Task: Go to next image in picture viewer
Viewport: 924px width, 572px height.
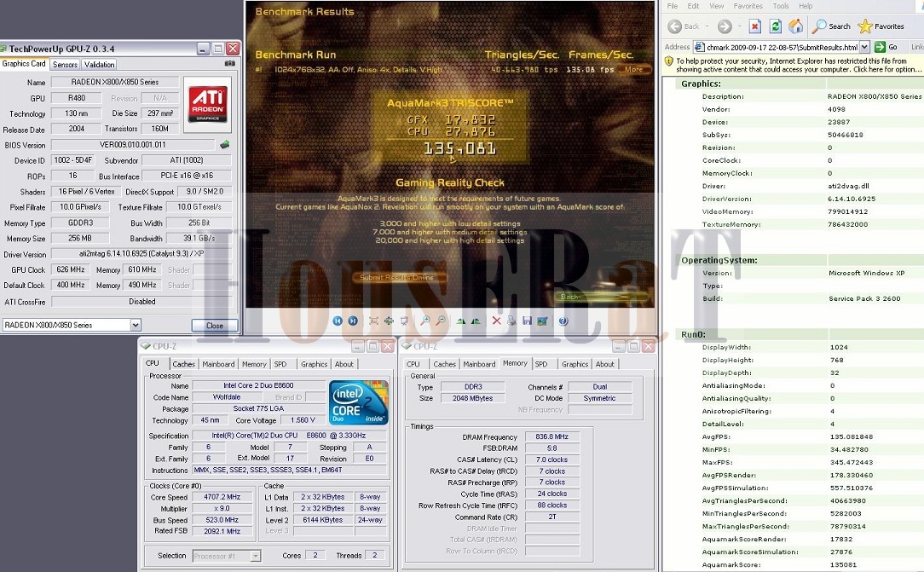Action: 352,321
